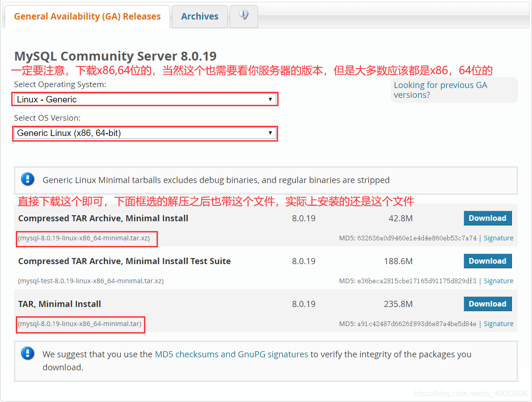Click the 42.8M file size
Viewport: 532px width, 402px height.
pos(400,218)
